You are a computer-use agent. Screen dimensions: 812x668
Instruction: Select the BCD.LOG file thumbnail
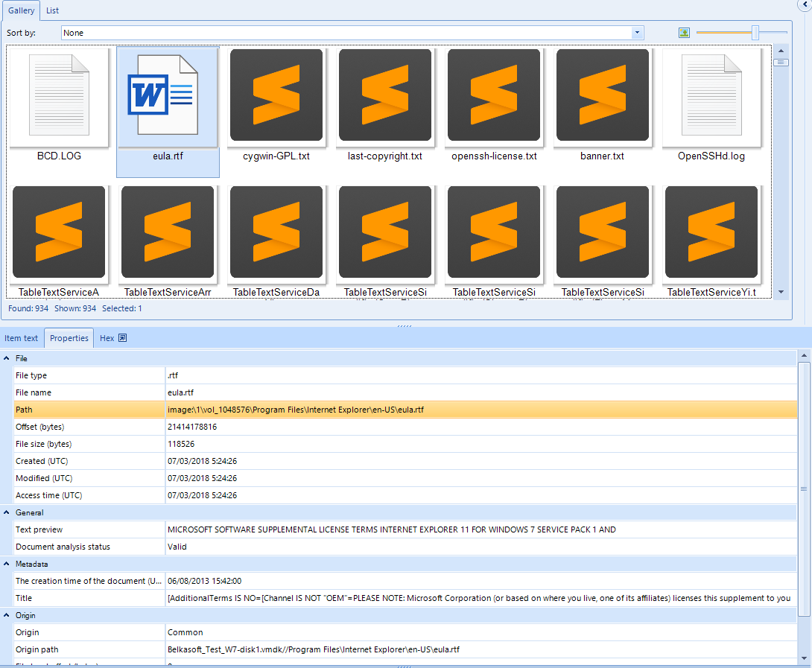59,97
